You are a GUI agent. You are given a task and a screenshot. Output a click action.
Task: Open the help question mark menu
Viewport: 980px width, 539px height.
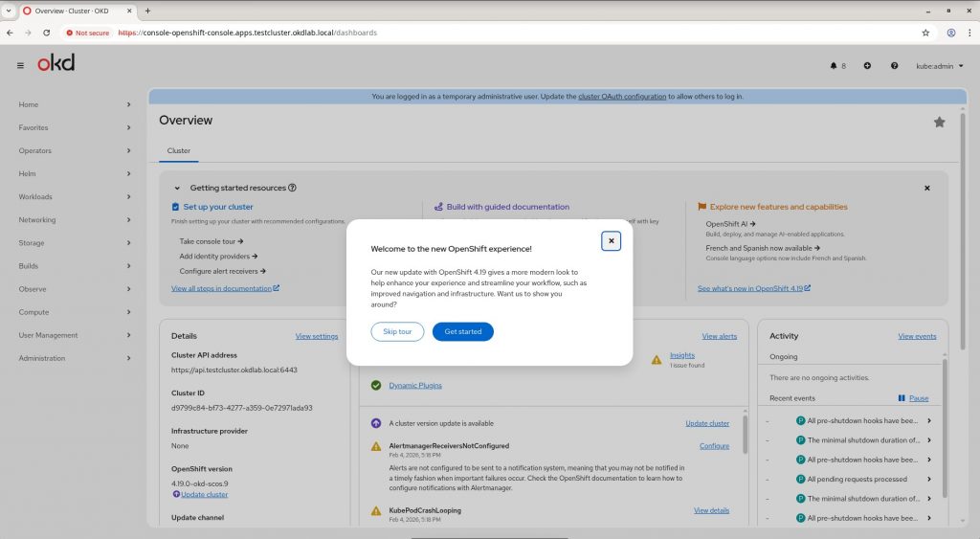point(894,66)
